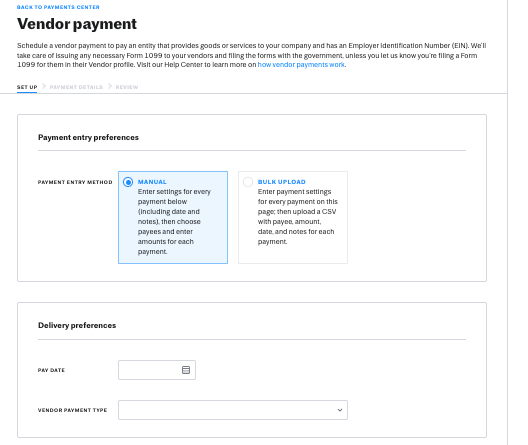Switch to the Set Up step tab

pyautogui.click(x=27, y=87)
